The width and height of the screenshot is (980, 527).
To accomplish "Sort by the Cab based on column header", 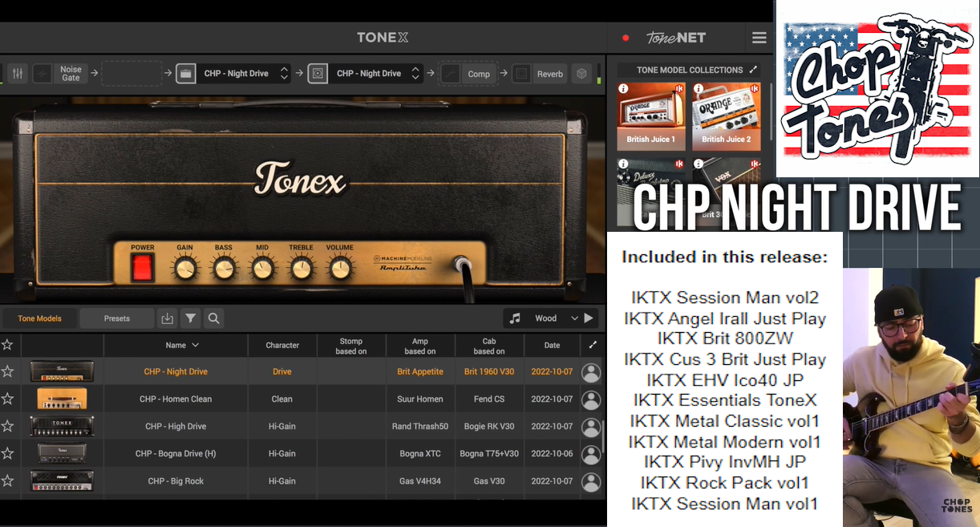I will [489, 346].
